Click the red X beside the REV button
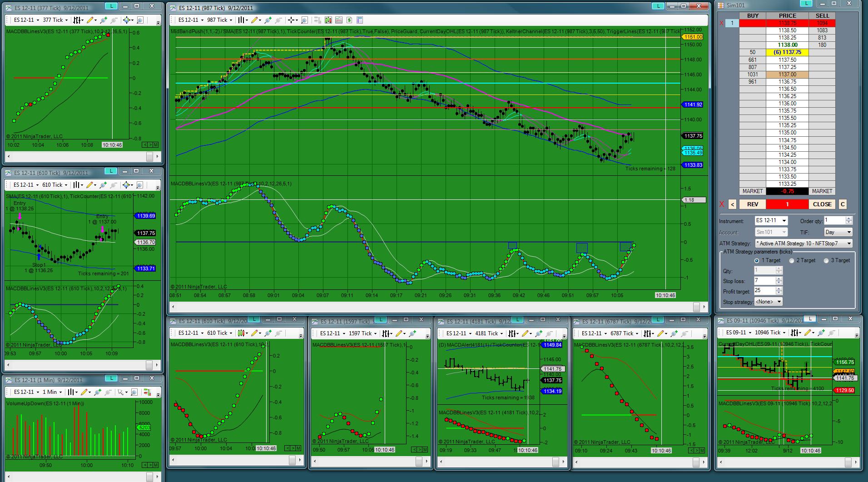868x482 pixels. [x=722, y=204]
